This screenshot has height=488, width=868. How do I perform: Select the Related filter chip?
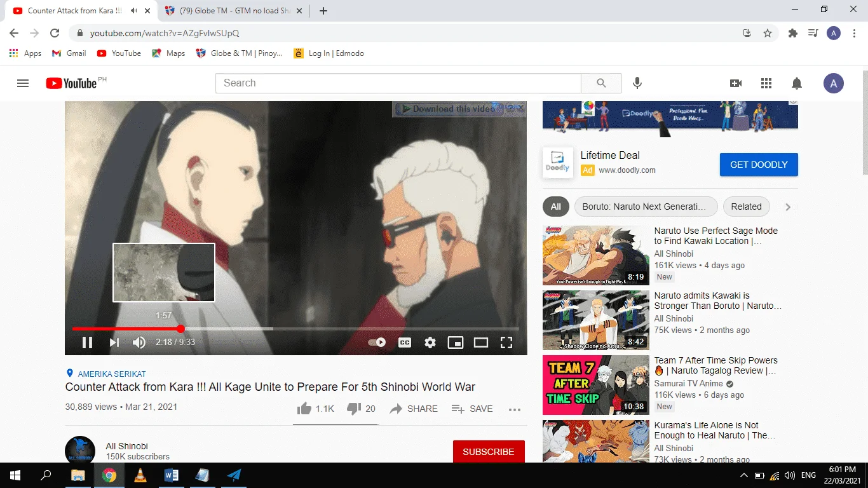pyautogui.click(x=746, y=207)
